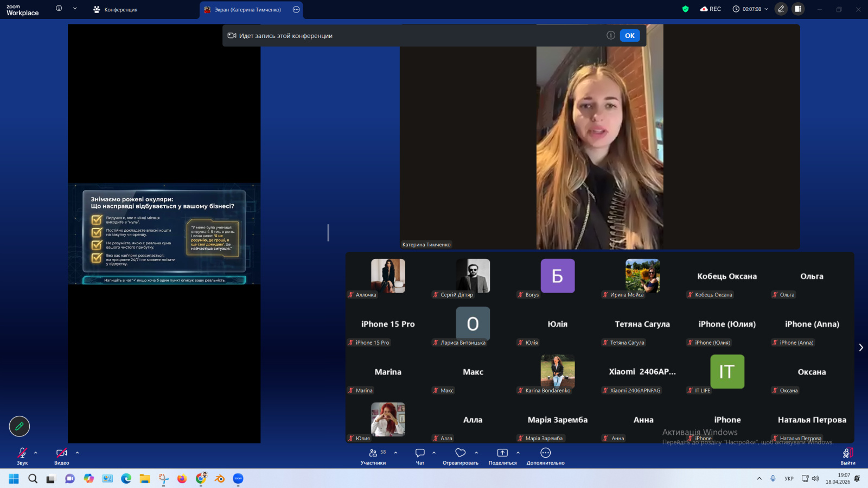Click the green annotation pencil button
This screenshot has height=488, width=868.
click(x=20, y=426)
